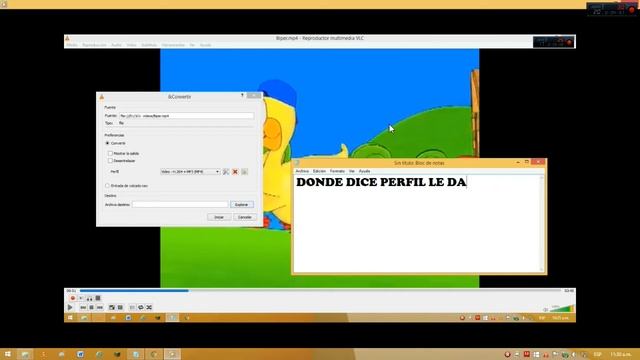Open the Subtítulo menu in VLC
640x360 pixels.
point(149,45)
